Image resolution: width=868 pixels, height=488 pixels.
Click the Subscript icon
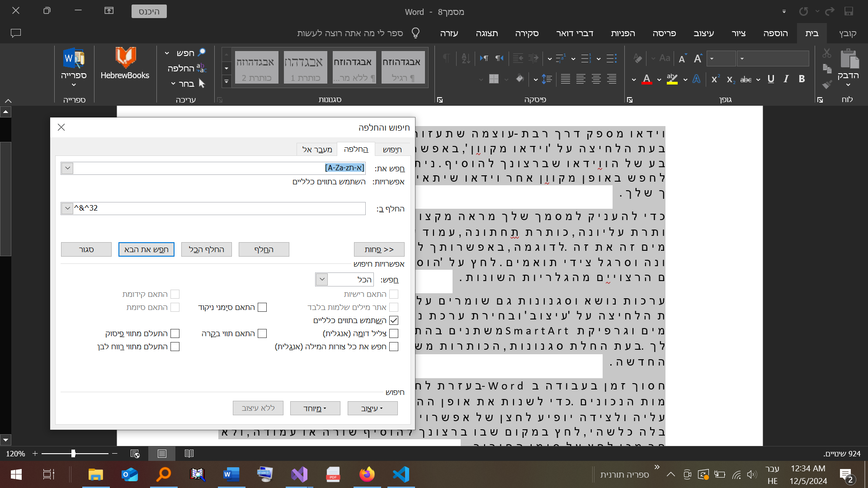[x=731, y=80]
